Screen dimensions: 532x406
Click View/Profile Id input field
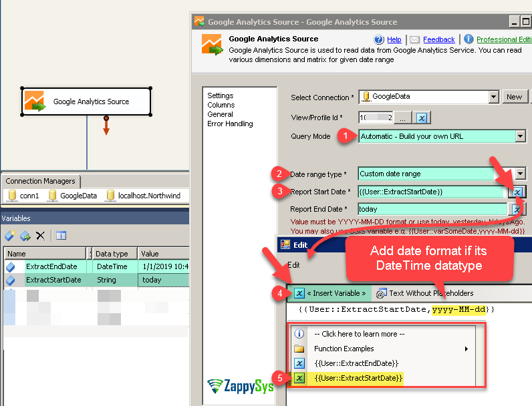pyautogui.click(x=376, y=118)
